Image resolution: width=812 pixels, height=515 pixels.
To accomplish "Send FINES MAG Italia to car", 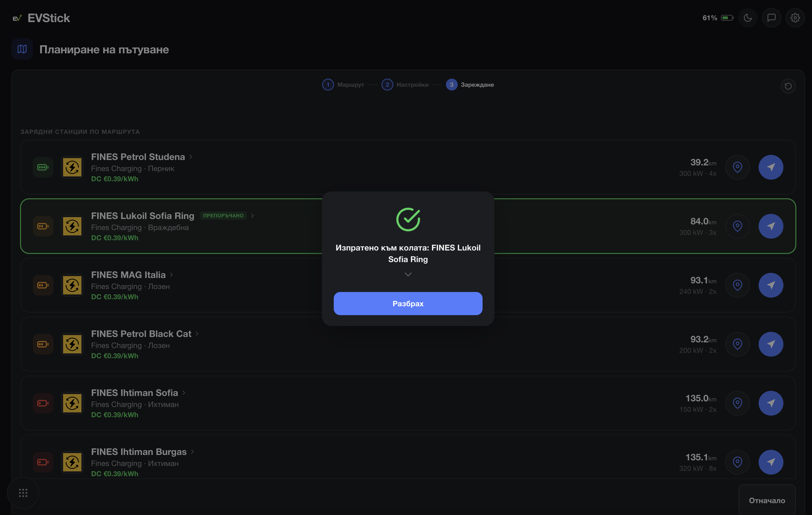I will [771, 285].
